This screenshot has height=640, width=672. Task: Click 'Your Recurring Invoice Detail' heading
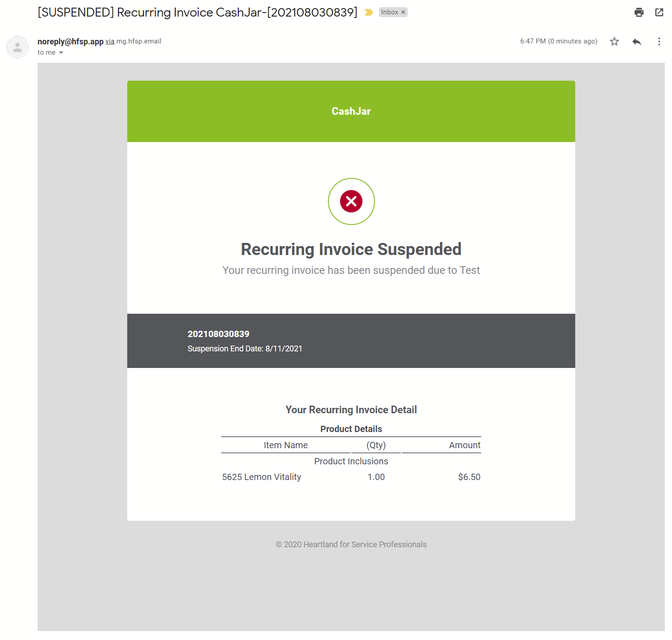351,410
